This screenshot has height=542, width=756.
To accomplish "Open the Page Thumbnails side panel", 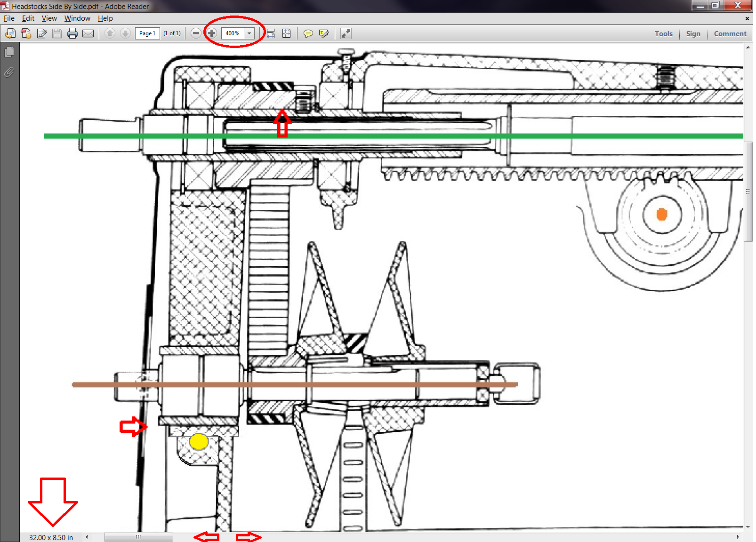I will point(9,52).
